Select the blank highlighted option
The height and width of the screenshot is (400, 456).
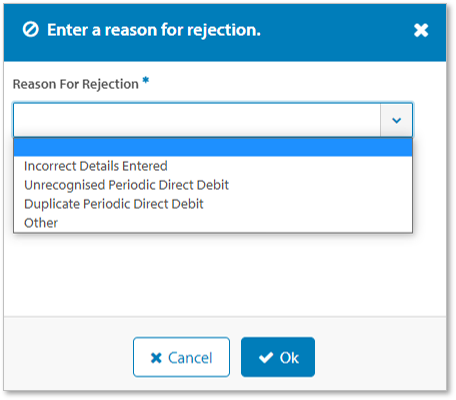(213, 147)
